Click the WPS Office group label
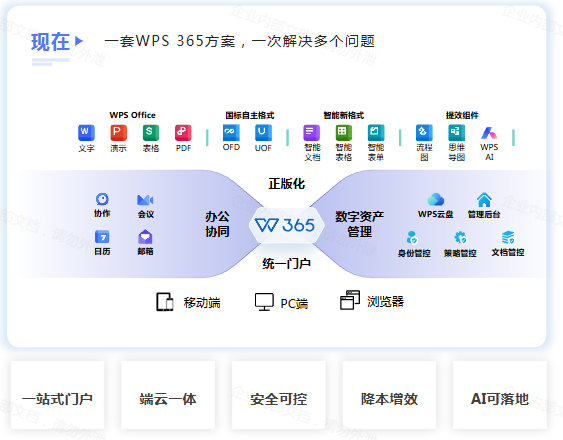563x440 pixels. tap(132, 115)
